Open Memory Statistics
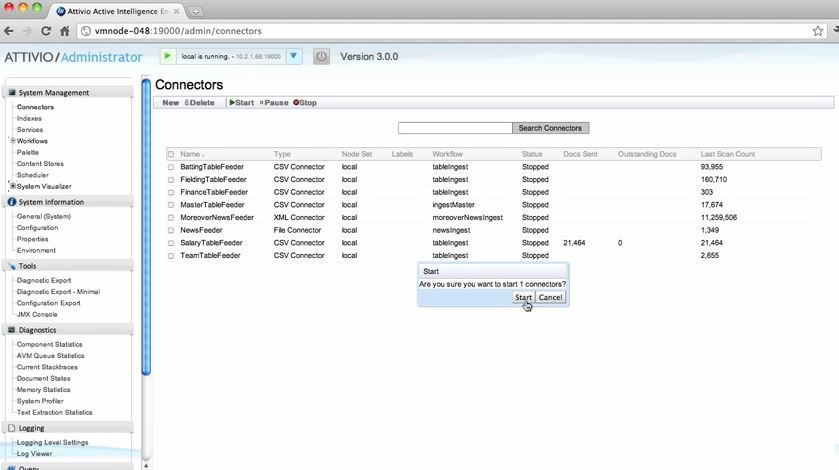 point(43,390)
